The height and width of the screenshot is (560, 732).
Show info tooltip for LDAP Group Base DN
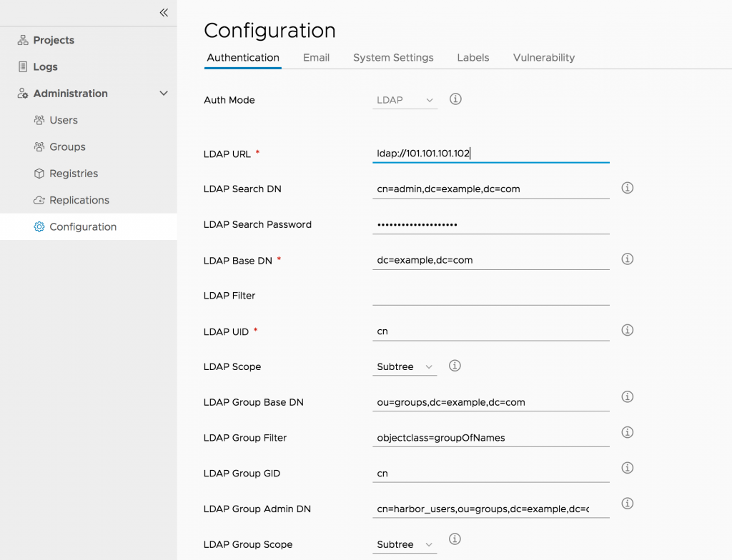(628, 396)
